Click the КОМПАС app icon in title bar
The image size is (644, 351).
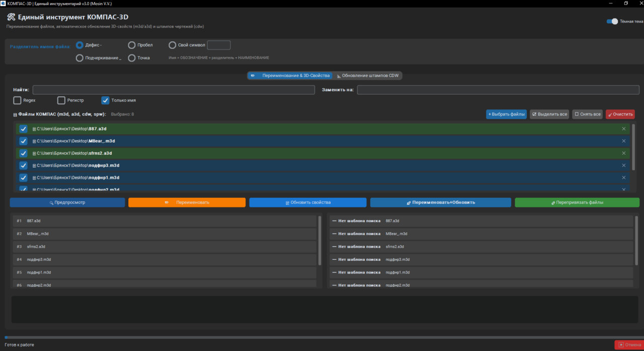click(3, 4)
